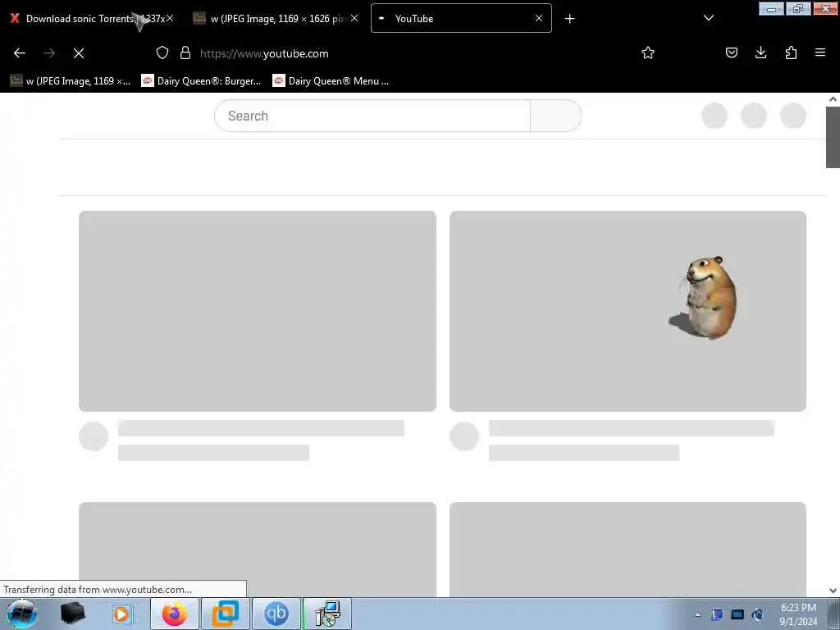
Task: Click the first loading video thumbnail
Action: 257,311
